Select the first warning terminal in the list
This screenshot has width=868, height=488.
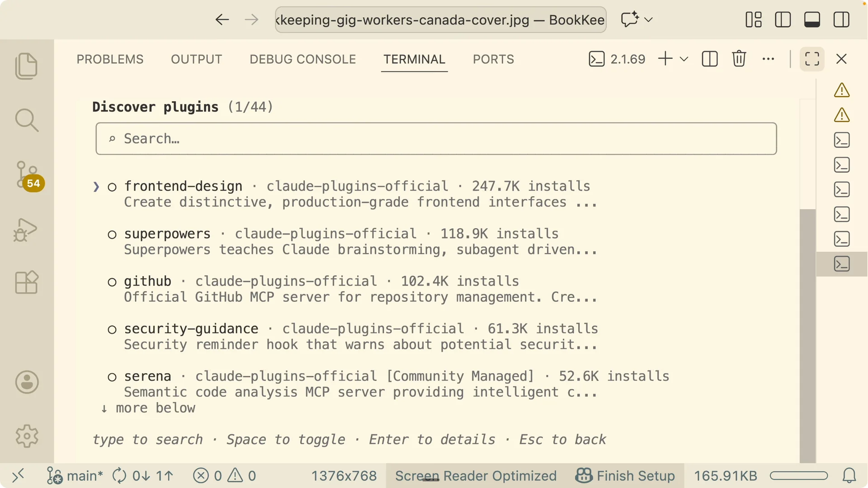point(841,90)
